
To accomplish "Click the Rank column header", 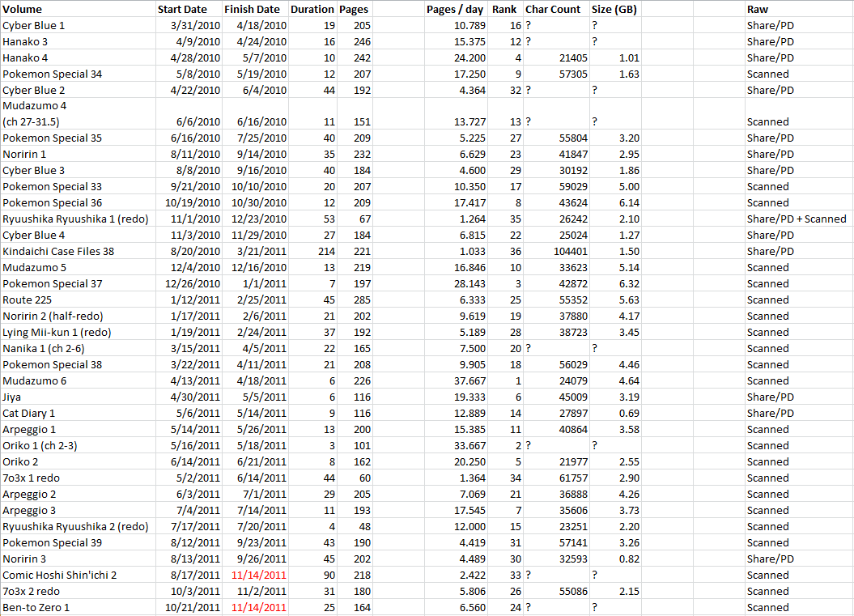I will click(x=503, y=9).
